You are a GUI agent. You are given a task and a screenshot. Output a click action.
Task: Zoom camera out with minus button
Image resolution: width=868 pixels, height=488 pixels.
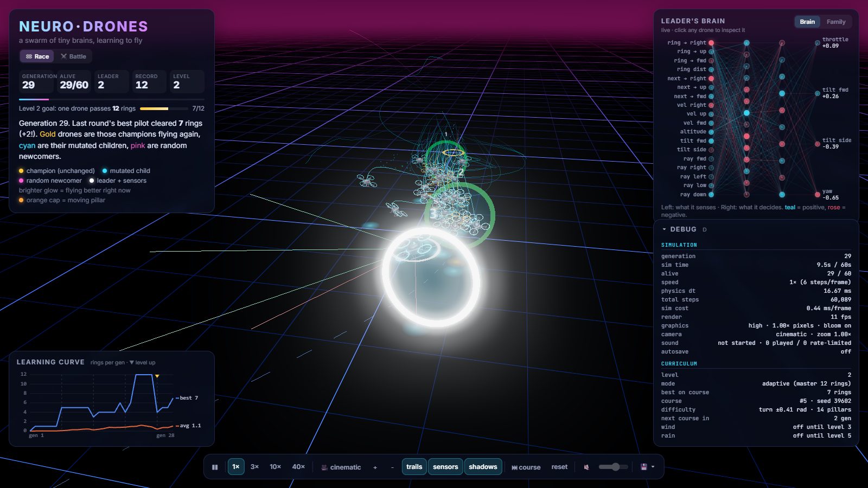[392, 467]
